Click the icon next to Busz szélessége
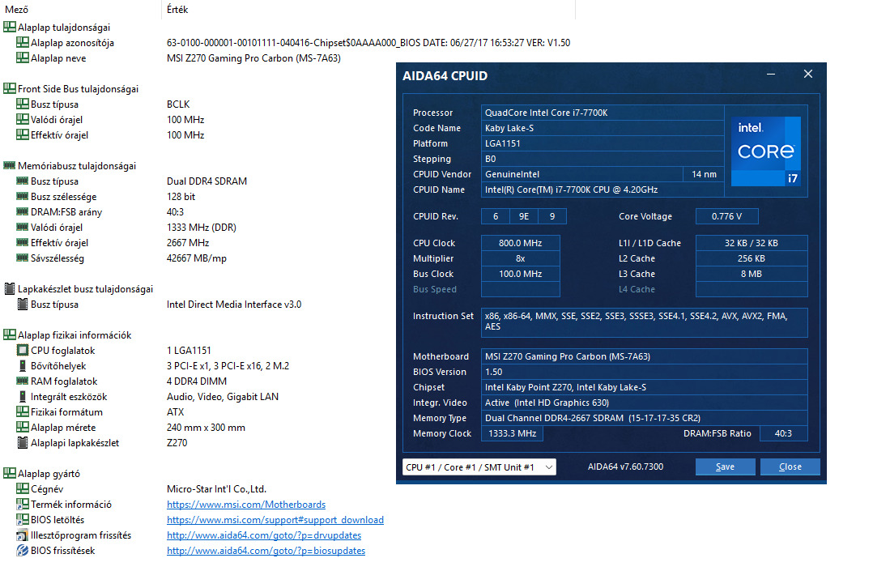Image resolution: width=890 pixels, height=588 pixels. (22, 196)
